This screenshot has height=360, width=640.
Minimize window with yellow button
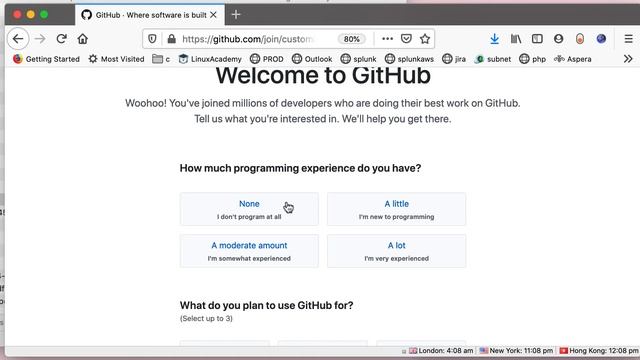(31, 15)
